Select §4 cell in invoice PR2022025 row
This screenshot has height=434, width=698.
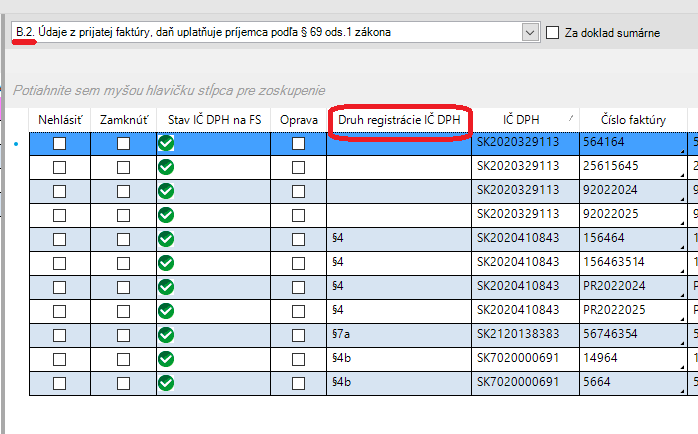pyautogui.click(x=399, y=312)
